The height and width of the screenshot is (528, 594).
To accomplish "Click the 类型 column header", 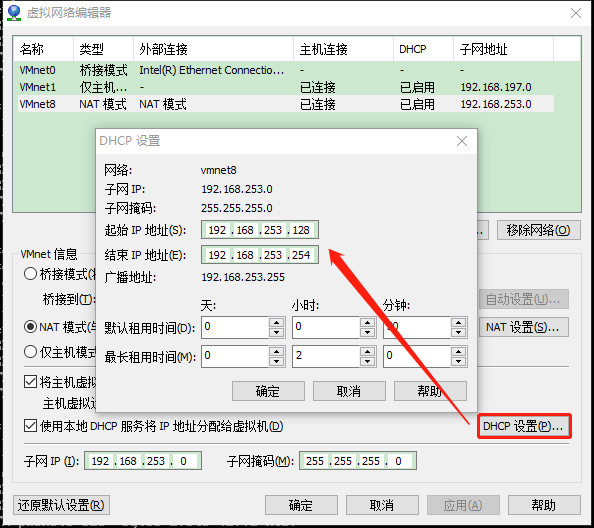I will coord(103,49).
